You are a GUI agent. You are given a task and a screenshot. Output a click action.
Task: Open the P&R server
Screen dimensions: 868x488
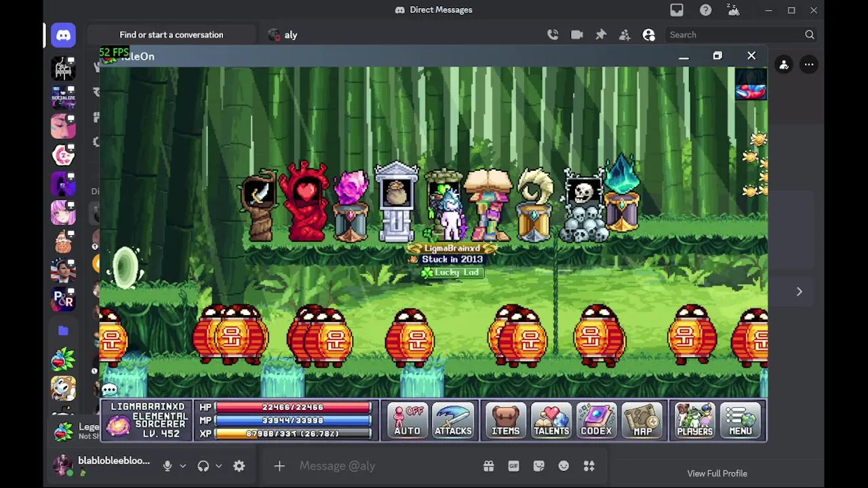tap(63, 299)
